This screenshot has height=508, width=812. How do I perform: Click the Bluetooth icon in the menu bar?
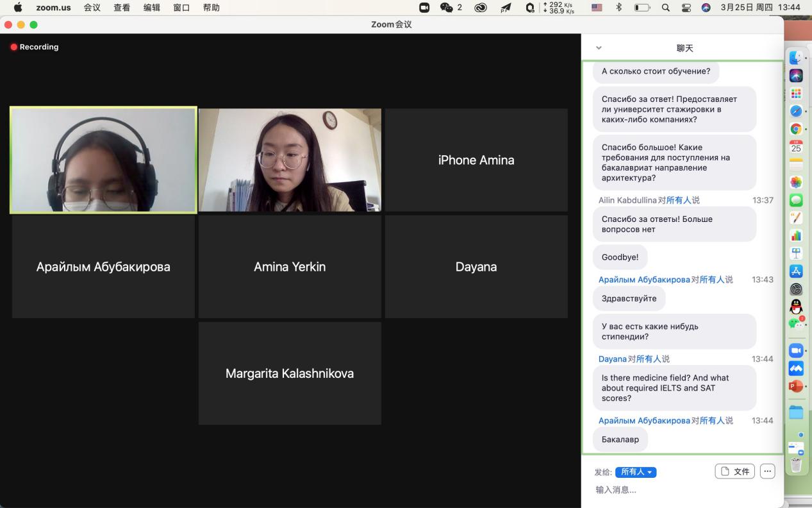[618, 8]
